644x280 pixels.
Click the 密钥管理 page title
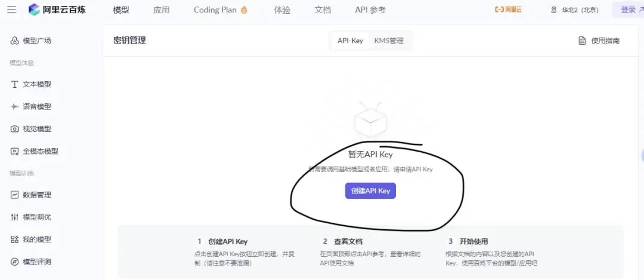pyautogui.click(x=129, y=40)
